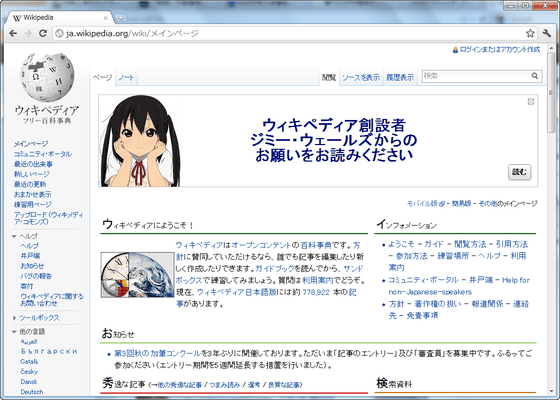The width and height of the screenshot is (560, 400).
Task: Open the ソースを表示 tab
Action: [361, 78]
